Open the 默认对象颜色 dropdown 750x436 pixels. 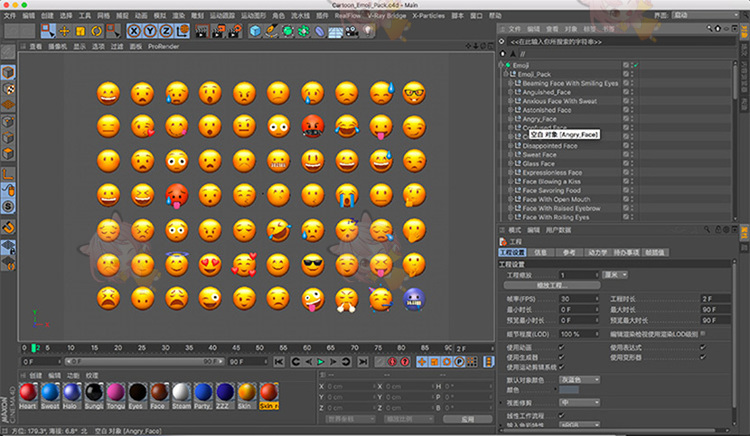pyautogui.click(x=579, y=380)
